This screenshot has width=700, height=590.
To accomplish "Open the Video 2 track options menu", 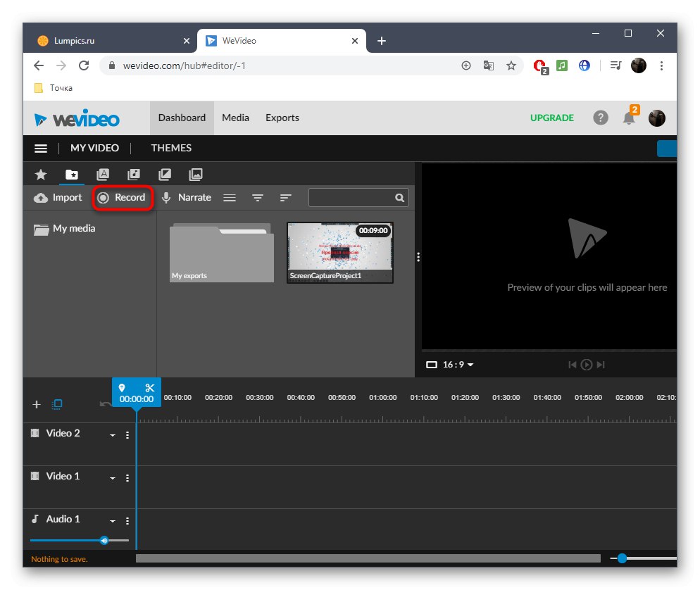I will (127, 435).
